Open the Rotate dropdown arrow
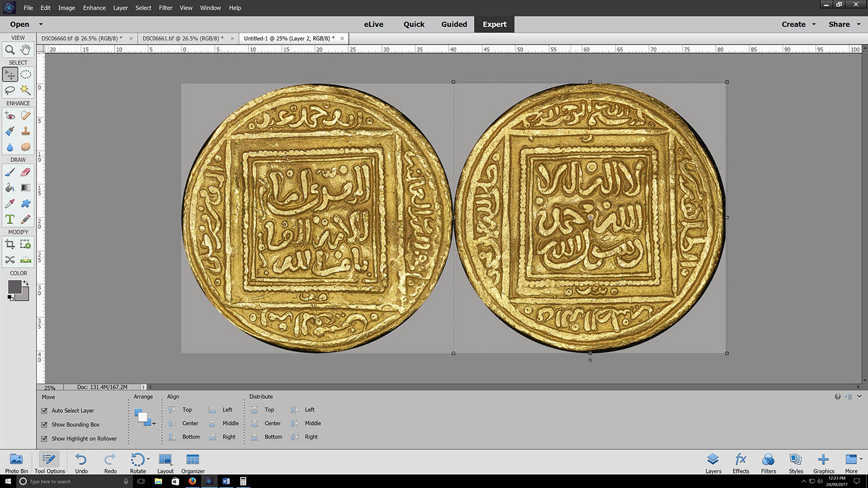Screen dimensions: 868x488 click(149, 459)
